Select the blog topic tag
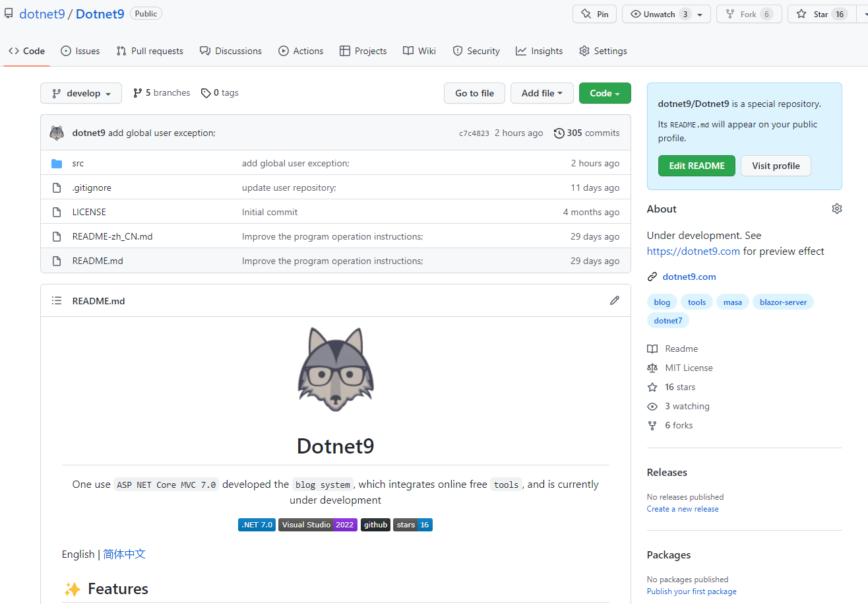This screenshot has height=604, width=868. coord(662,302)
